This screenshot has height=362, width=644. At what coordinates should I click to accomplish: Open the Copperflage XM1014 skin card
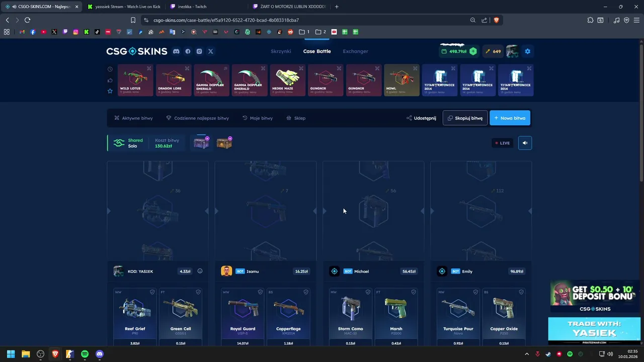point(288,317)
